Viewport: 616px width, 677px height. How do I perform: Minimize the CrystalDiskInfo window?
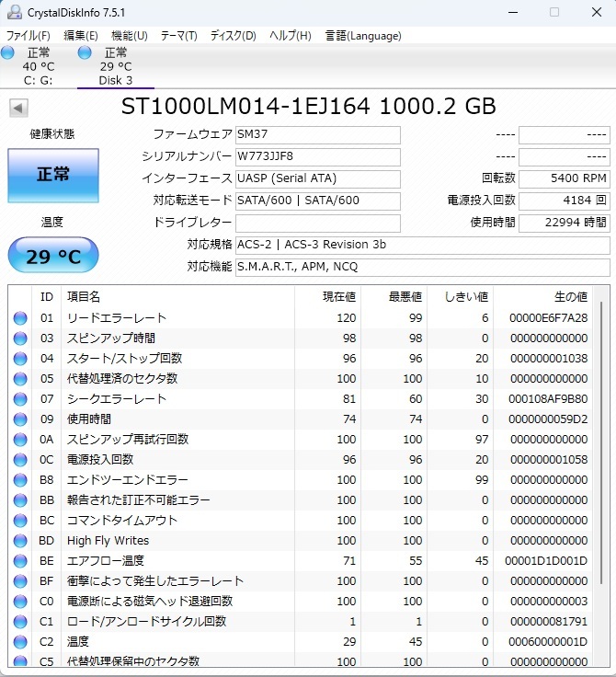click(x=513, y=12)
